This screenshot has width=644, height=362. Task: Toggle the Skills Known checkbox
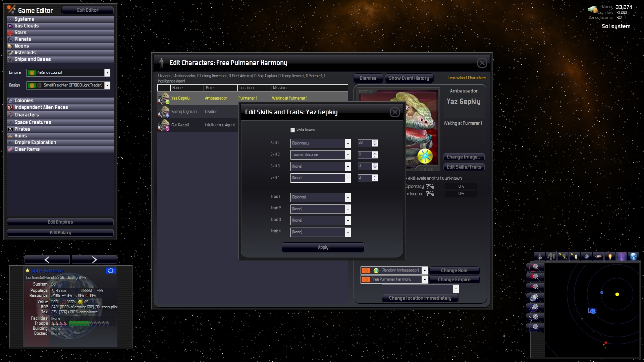pos(292,129)
